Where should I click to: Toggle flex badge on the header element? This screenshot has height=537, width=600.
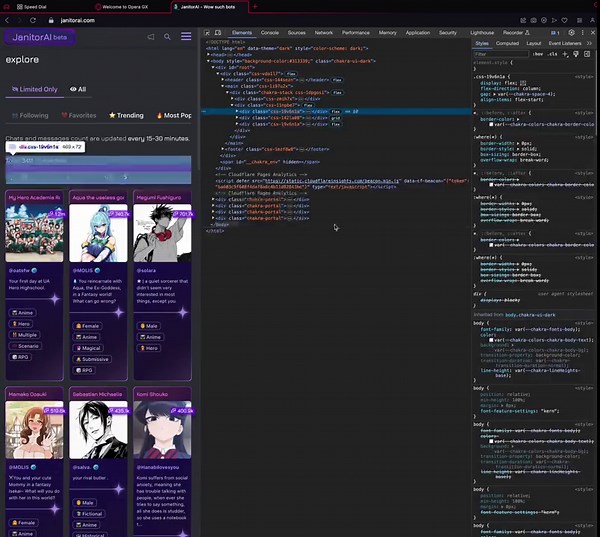[x=337, y=80]
